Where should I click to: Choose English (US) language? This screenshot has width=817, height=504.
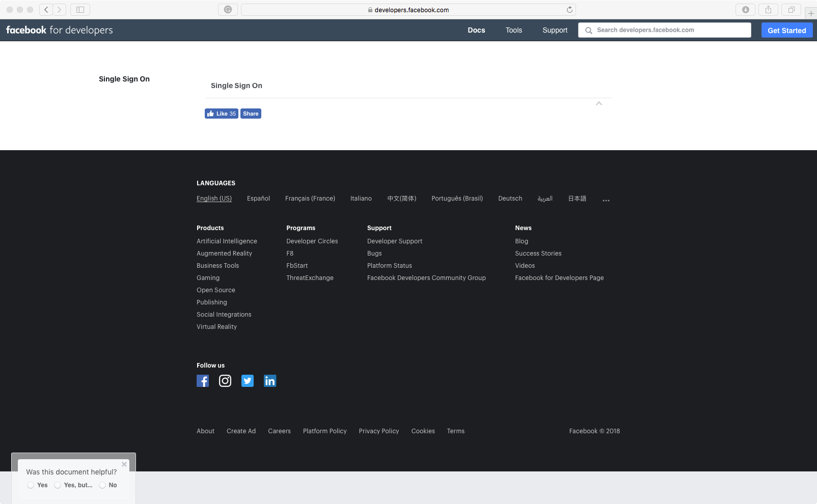pyautogui.click(x=214, y=199)
